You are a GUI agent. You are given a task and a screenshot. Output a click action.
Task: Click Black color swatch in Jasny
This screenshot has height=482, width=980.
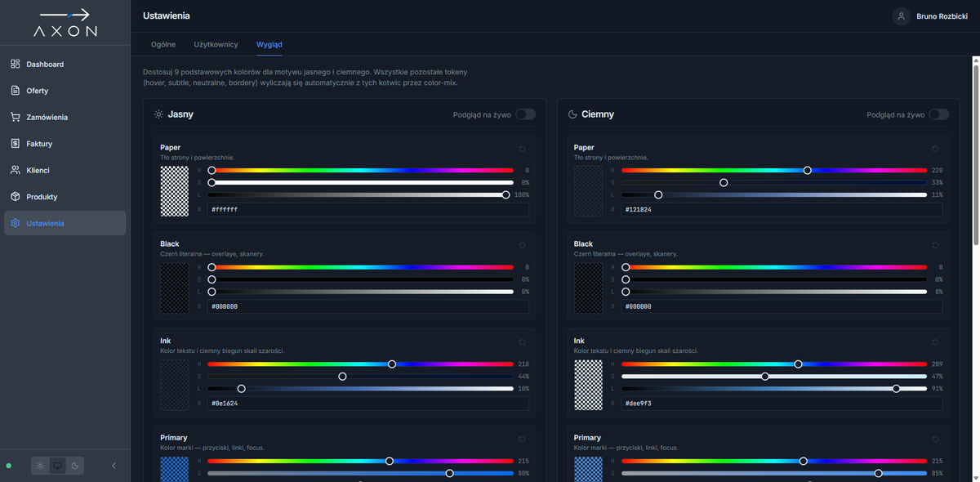coord(175,288)
